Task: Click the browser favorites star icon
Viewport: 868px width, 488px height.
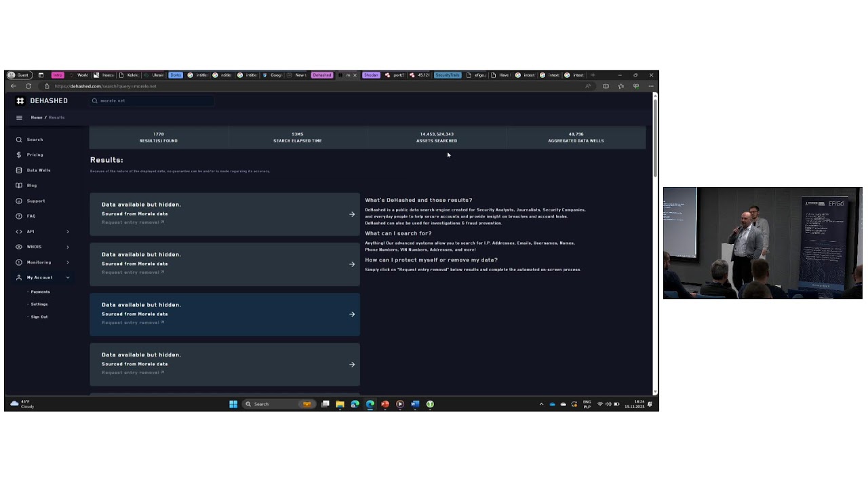Action: pyautogui.click(x=620, y=86)
